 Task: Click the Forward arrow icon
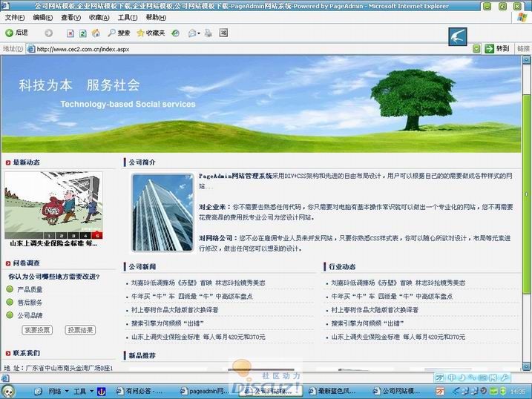(49, 33)
